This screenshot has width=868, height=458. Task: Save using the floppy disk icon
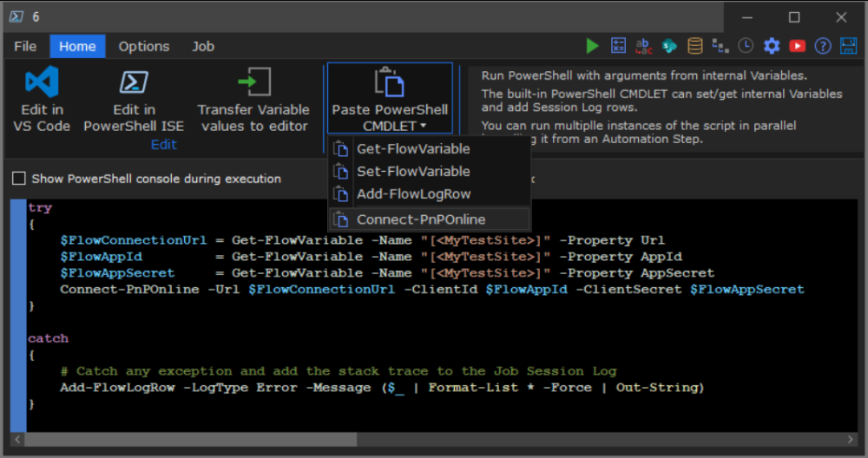[848, 46]
